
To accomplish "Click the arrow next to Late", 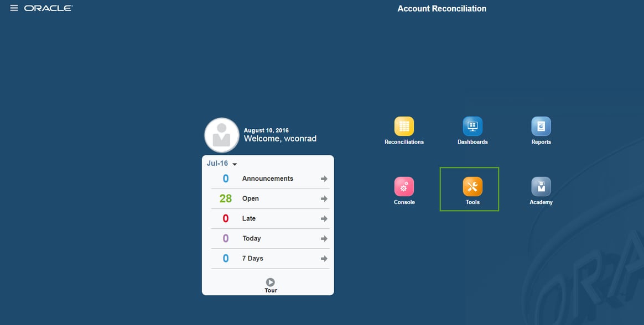I will pos(324,219).
